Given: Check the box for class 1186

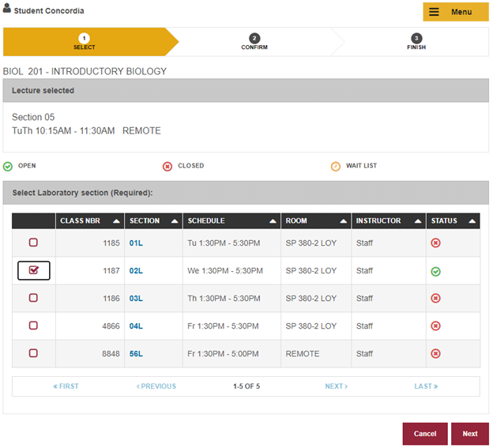Looking at the screenshot, I should click(x=33, y=298).
